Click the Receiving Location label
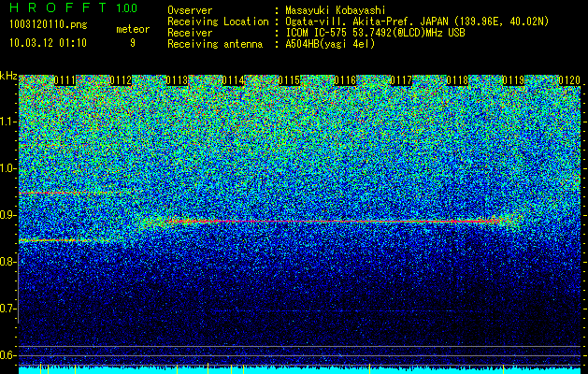 tap(218, 22)
